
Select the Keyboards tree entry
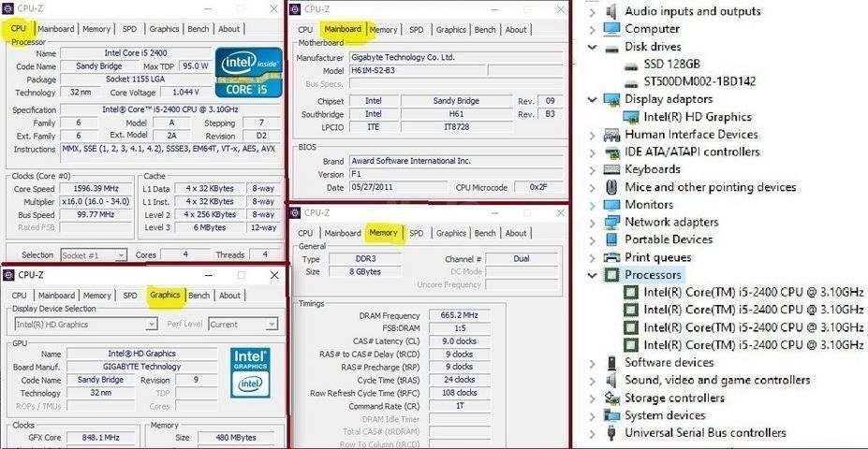[652, 169]
